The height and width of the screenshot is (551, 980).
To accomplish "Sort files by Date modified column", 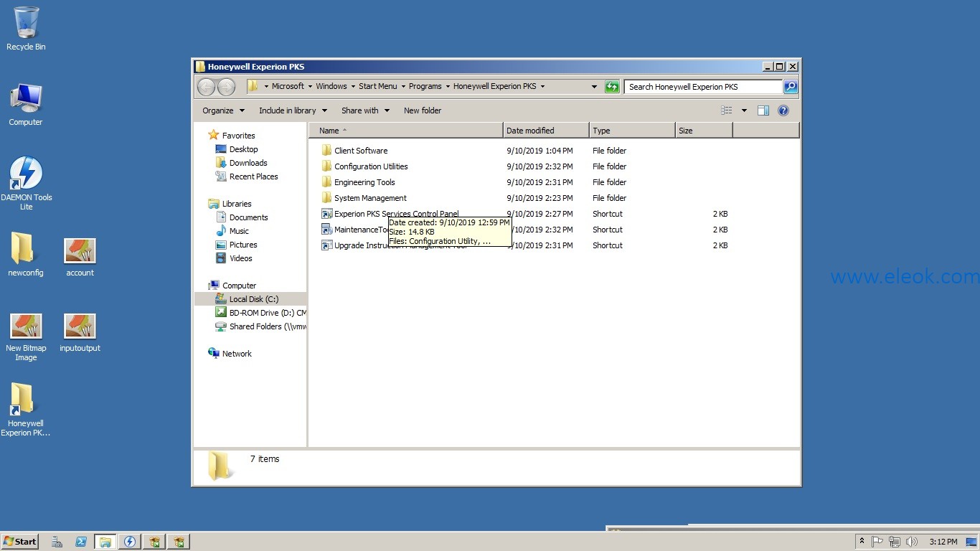I will click(x=546, y=131).
